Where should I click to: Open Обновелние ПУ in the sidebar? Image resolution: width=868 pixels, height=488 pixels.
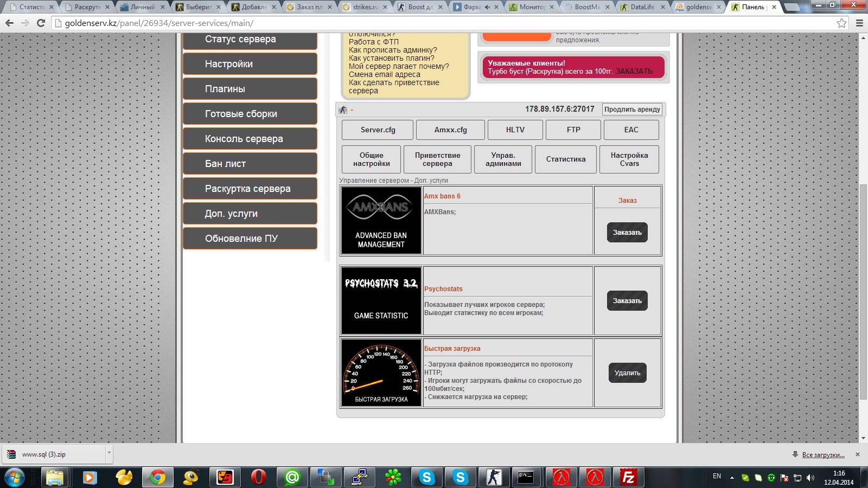tap(250, 239)
